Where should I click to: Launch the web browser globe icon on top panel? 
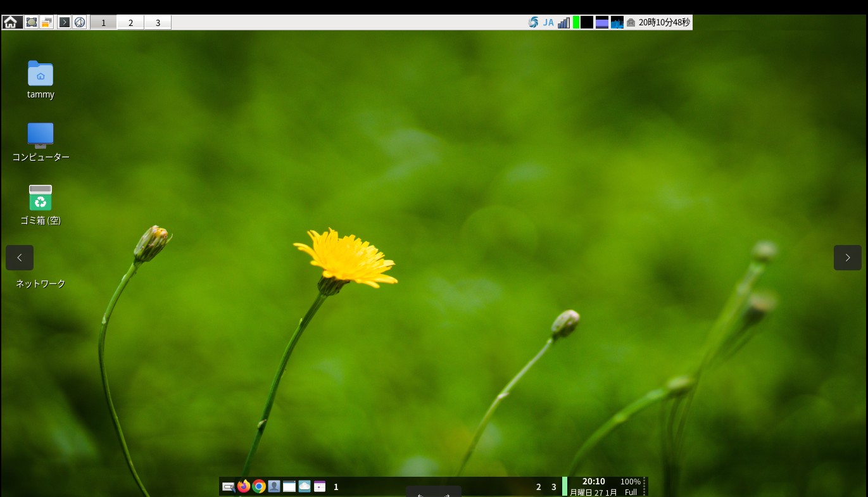point(79,22)
